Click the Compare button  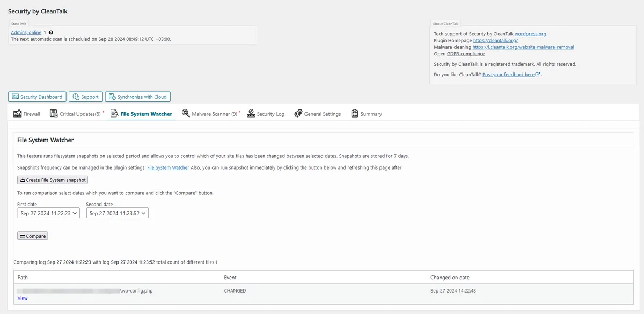(x=32, y=236)
